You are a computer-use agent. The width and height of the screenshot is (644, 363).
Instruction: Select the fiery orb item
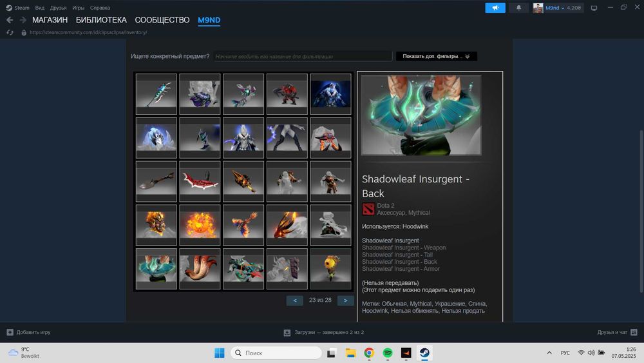(x=200, y=225)
